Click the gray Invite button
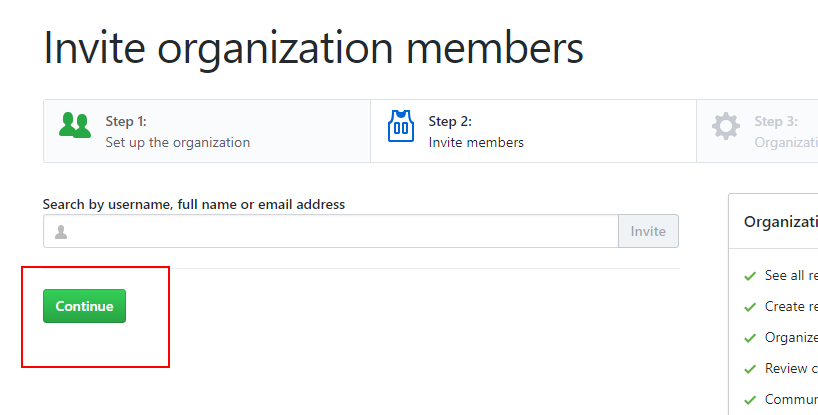This screenshot has width=818, height=415. 648,231
